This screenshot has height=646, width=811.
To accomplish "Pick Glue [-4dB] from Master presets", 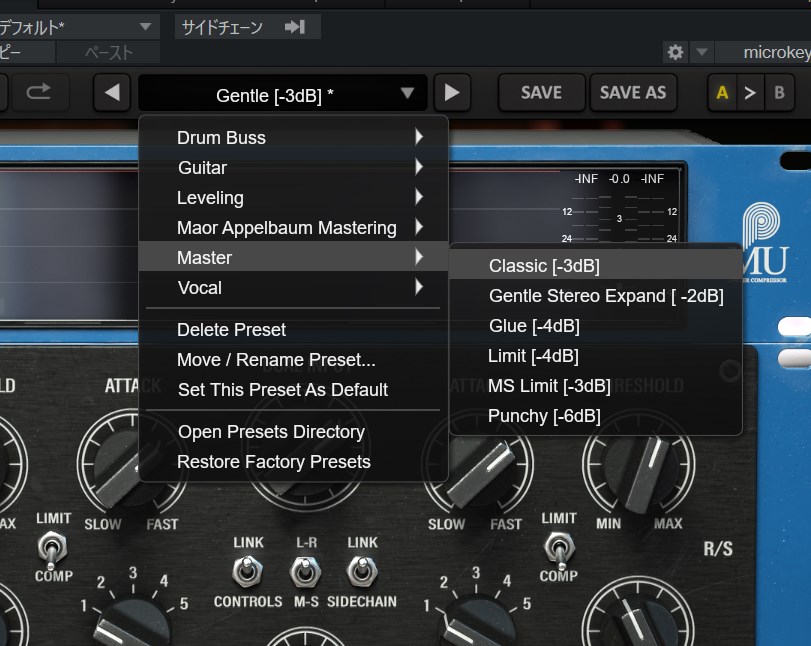I will pyautogui.click(x=534, y=326).
